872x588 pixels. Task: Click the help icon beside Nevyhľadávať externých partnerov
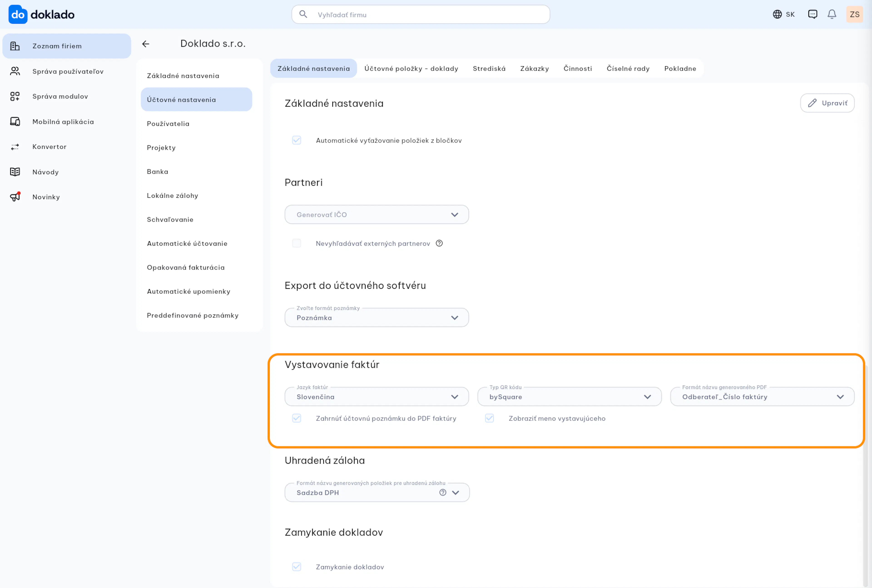point(439,243)
